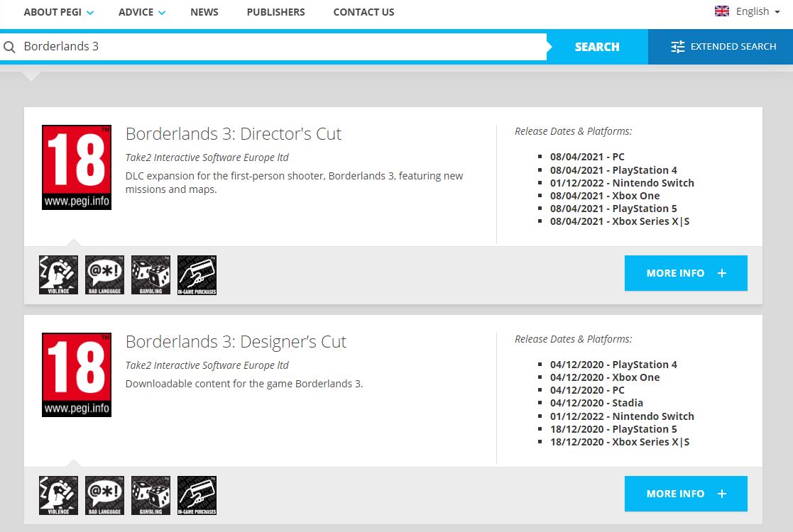This screenshot has height=532, width=793.
Task: Click In-Game Purchases icon under Designer's Cut
Action: coord(197,495)
